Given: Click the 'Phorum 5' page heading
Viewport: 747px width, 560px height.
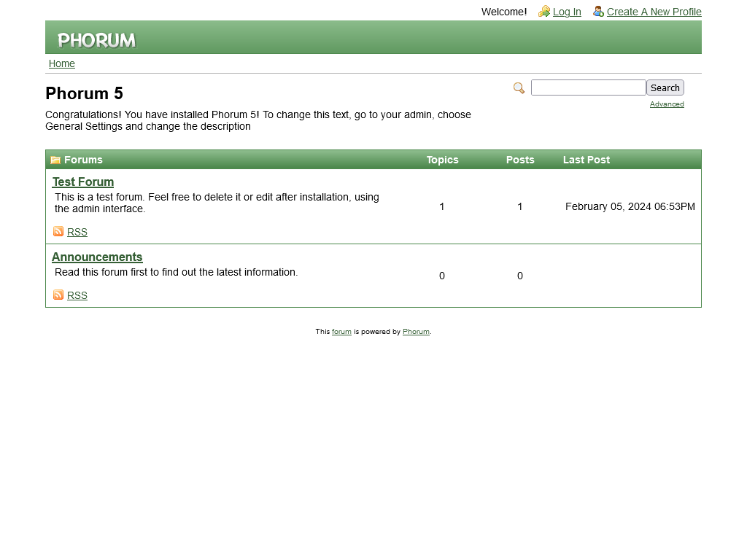Looking at the screenshot, I should pos(85,93).
